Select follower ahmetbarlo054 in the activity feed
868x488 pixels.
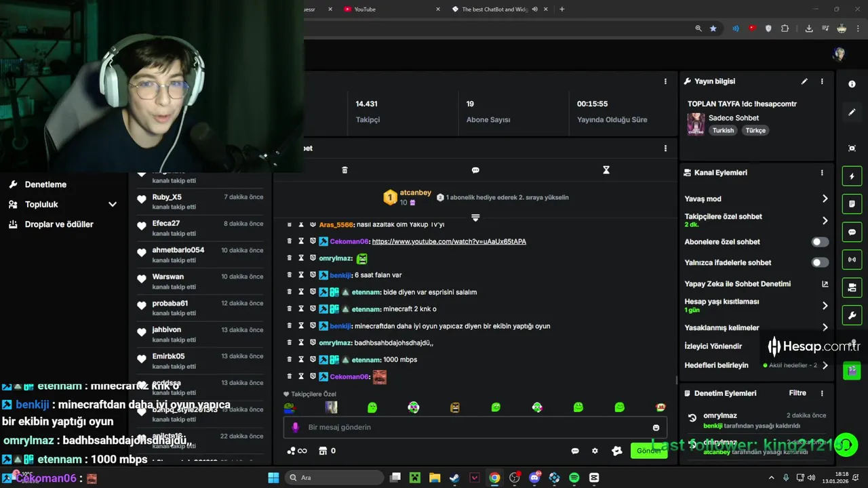(x=178, y=250)
